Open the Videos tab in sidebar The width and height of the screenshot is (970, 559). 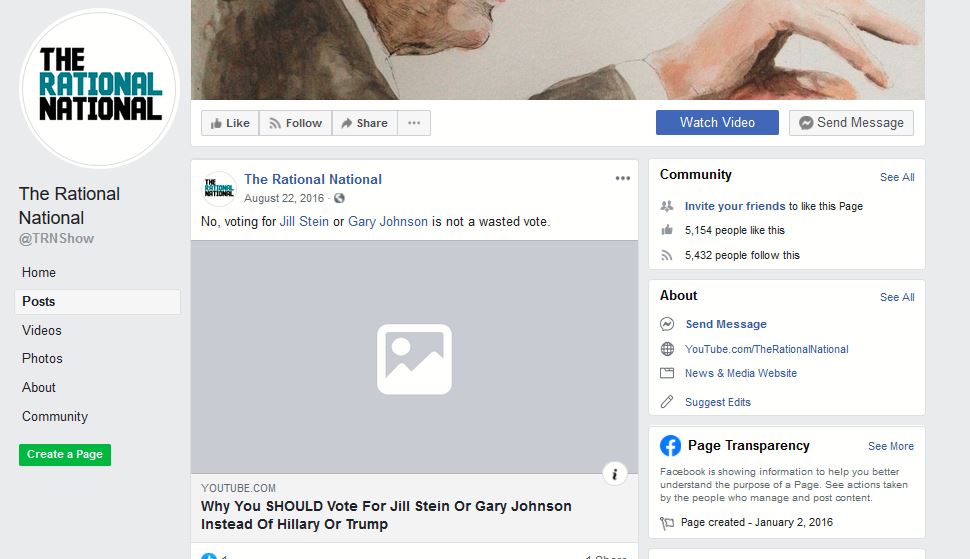coord(41,330)
